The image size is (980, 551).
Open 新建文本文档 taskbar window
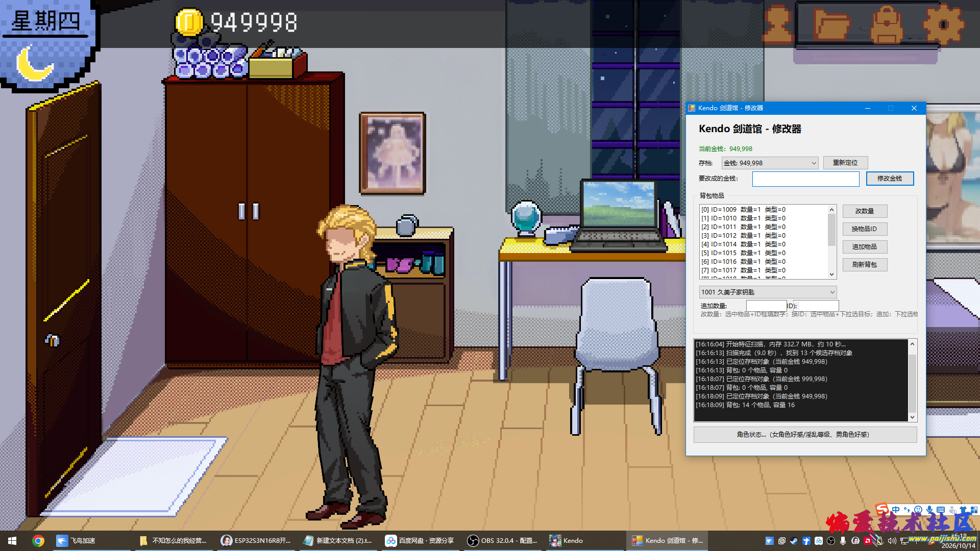click(338, 541)
